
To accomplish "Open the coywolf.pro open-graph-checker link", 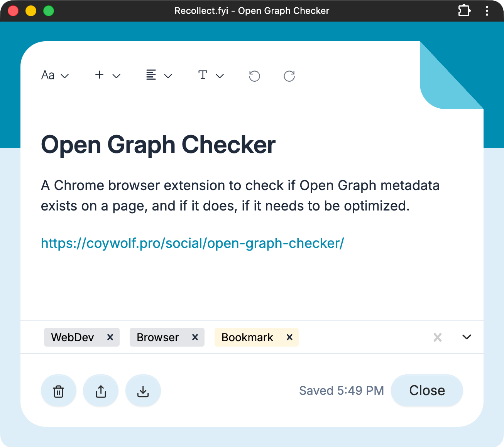I will point(192,243).
